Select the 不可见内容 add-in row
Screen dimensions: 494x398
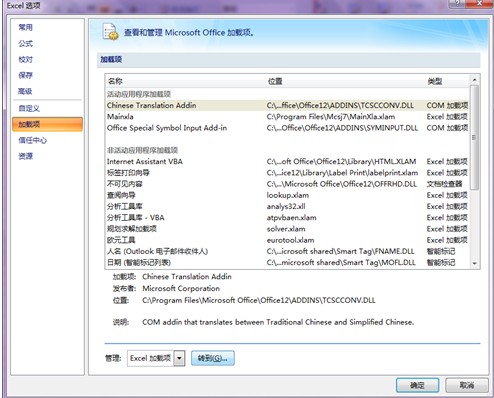pos(287,184)
